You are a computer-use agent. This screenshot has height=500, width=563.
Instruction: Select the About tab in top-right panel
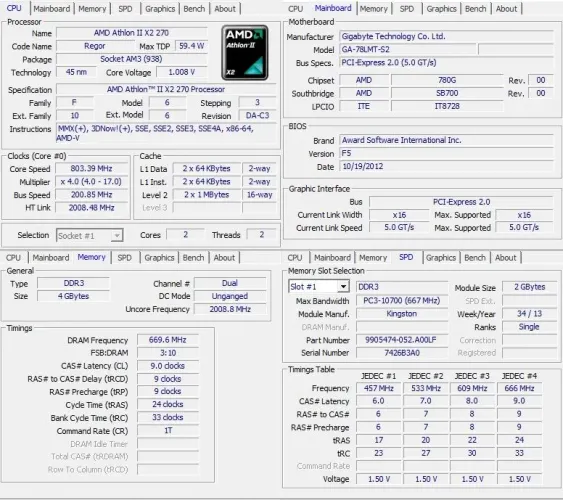tap(506, 9)
